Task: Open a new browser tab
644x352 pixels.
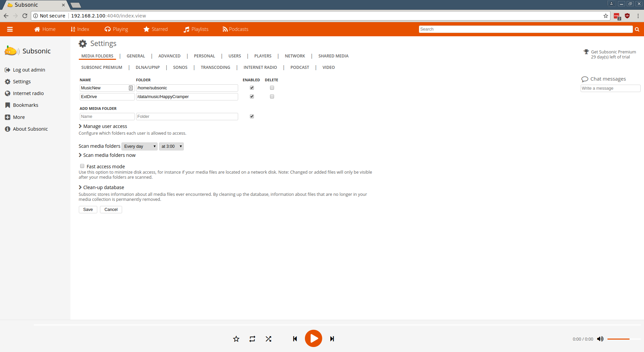Action: click(x=76, y=5)
